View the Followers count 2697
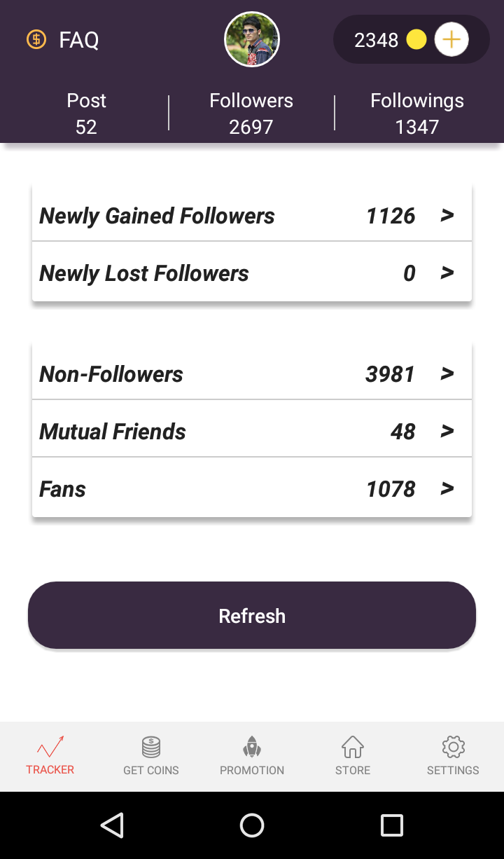This screenshot has width=504, height=859. pos(251,127)
